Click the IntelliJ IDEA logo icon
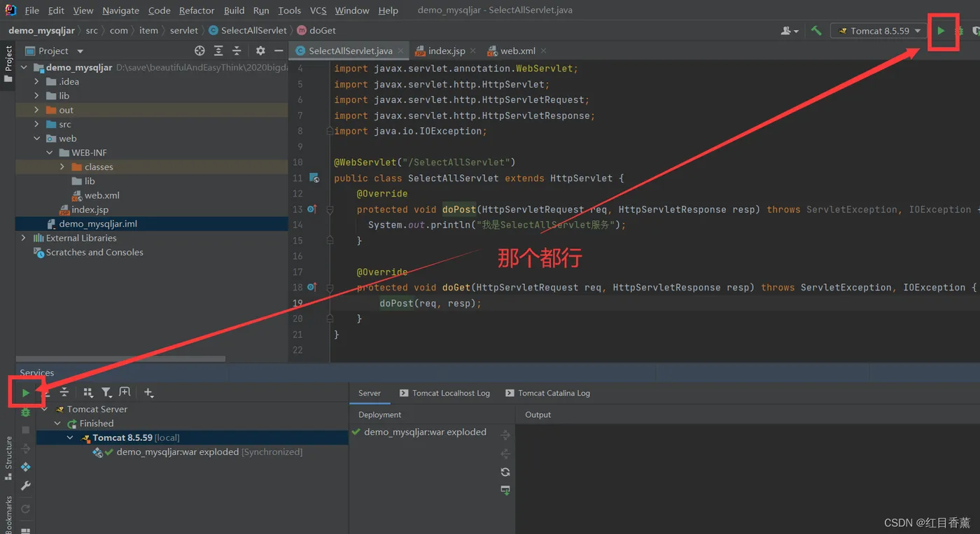 10,10
